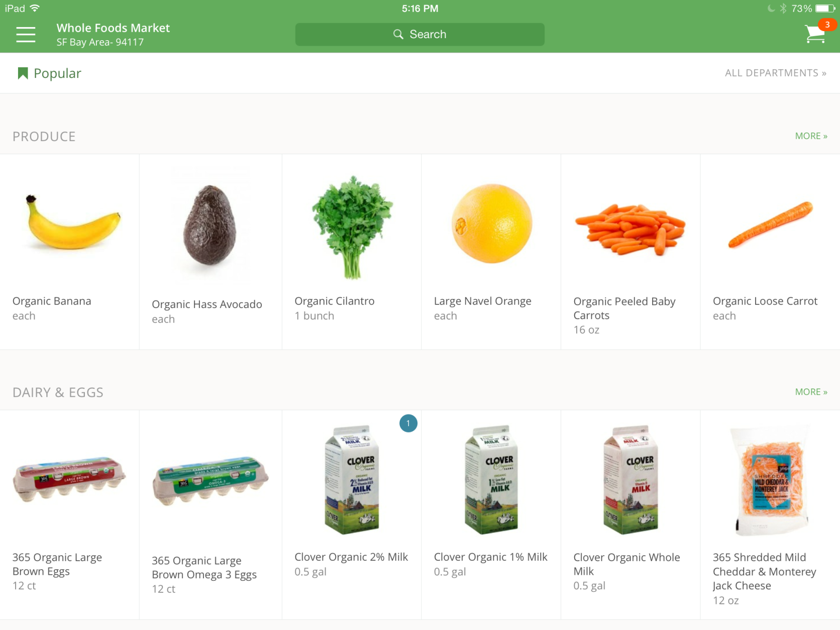Tap the cart item count badge

[x=827, y=25]
